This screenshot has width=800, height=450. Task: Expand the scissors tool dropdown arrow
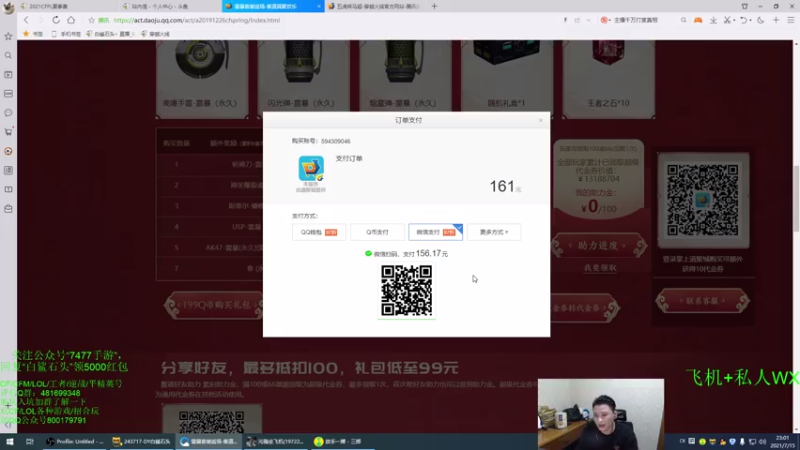[x=734, y=20]
